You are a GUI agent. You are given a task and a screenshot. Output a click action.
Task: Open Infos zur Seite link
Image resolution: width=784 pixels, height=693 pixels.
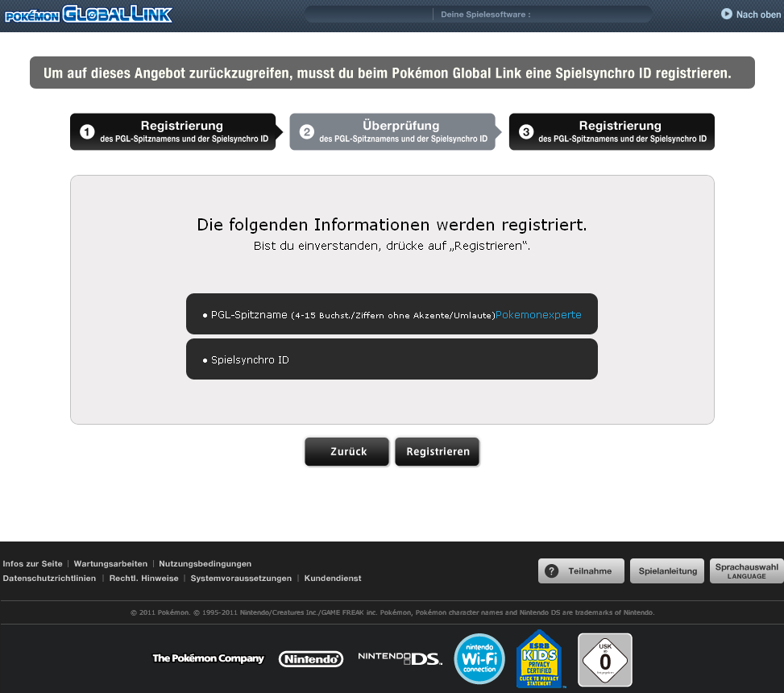click(x=32, y=564)
